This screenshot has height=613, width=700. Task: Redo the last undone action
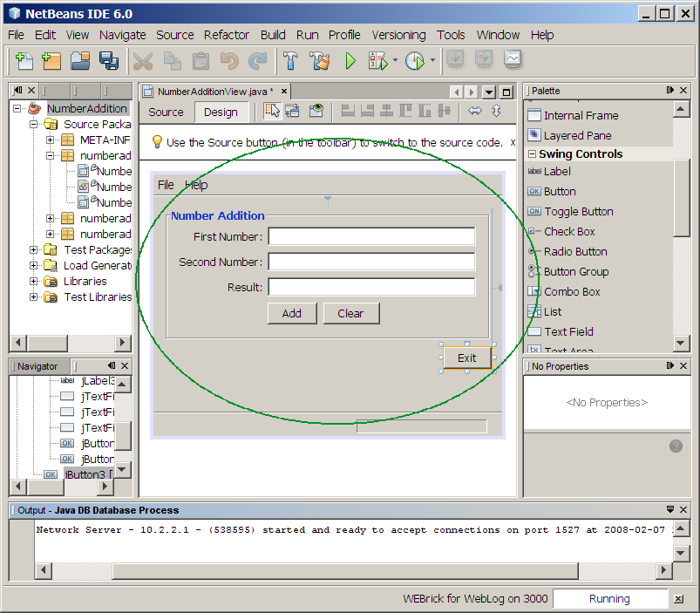pos(257,61)
